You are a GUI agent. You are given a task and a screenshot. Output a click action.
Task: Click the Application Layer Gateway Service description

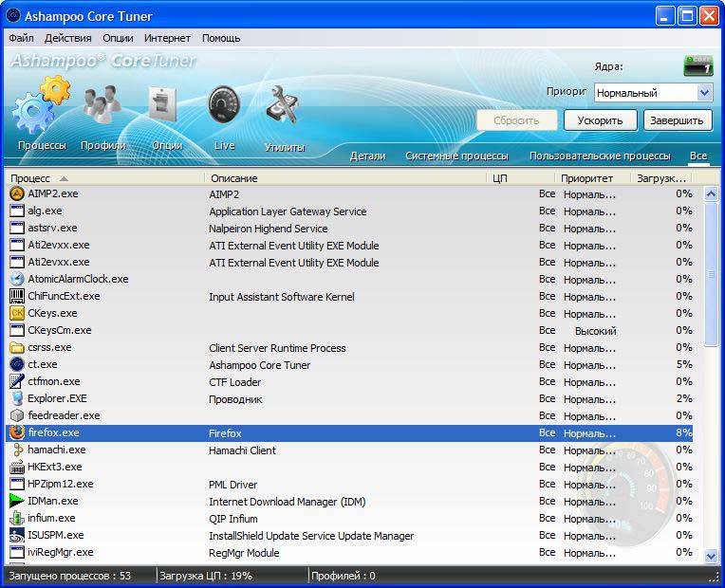[288, 211]
